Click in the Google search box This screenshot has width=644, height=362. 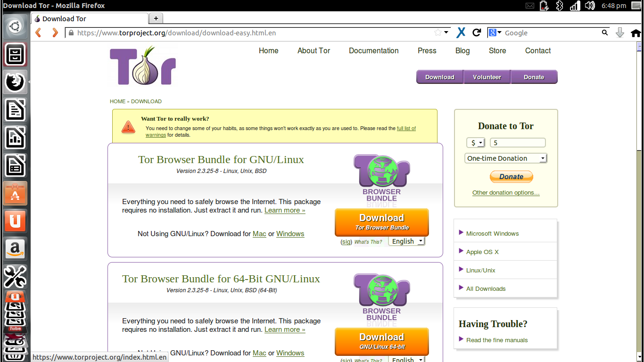point(552,33)
